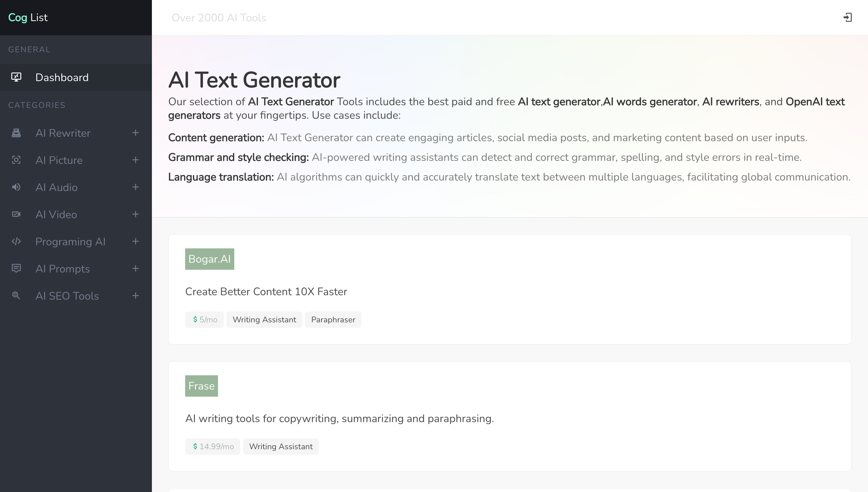The image size is (868, 492).
Task: Click the Dashboard monitor icon
Action: click(16, 77)
